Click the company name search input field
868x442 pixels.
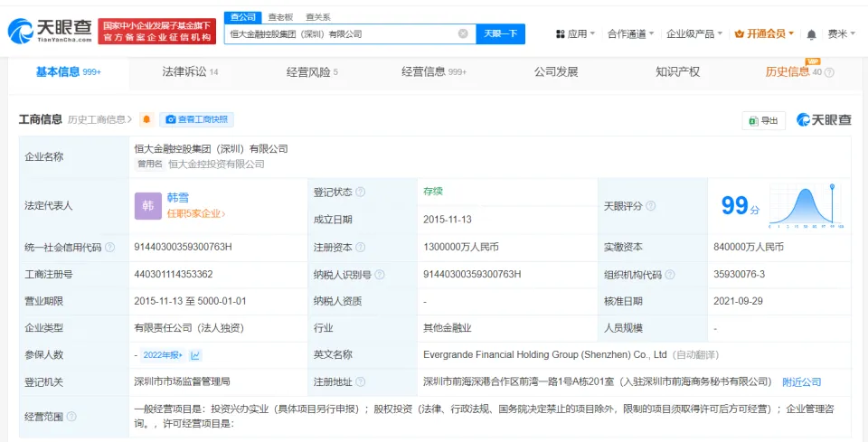tap(344, 33)
